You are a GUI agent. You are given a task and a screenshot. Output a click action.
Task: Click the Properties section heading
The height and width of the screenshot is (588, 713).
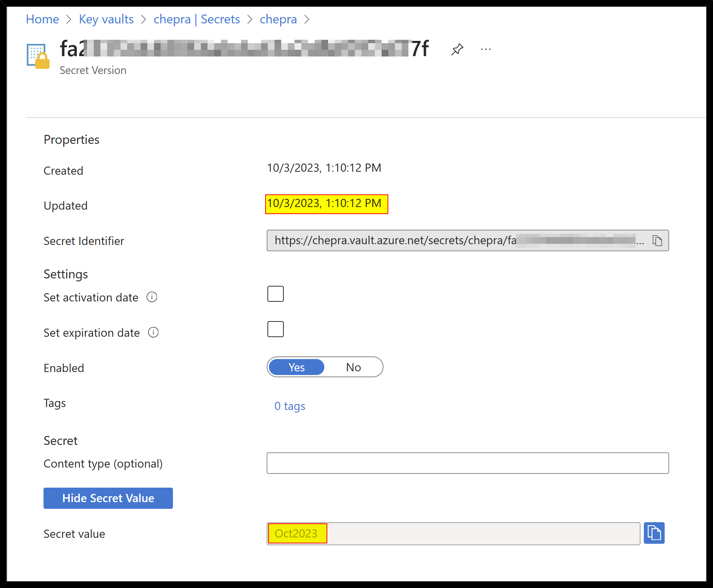[71, 140]
